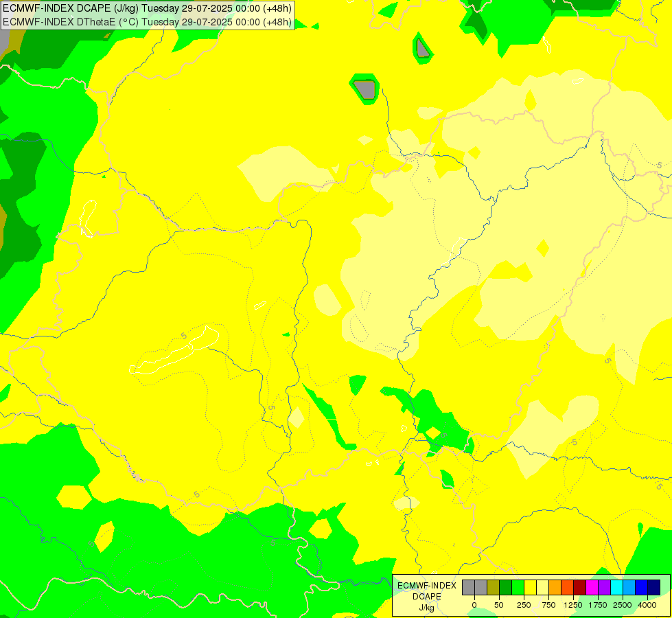The height and width of the screenshot is (618, 672).
Task: Click the legend value 0
Action: point(474,605)
